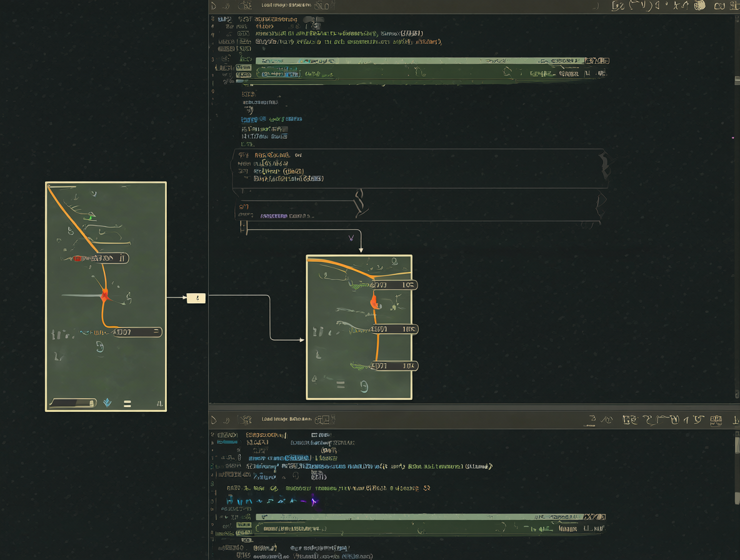The width and height of the screenshot is (740, 560).
Task: Click the two-bar icon at the right diagram panel's bottom
Action: click(340, 386)
